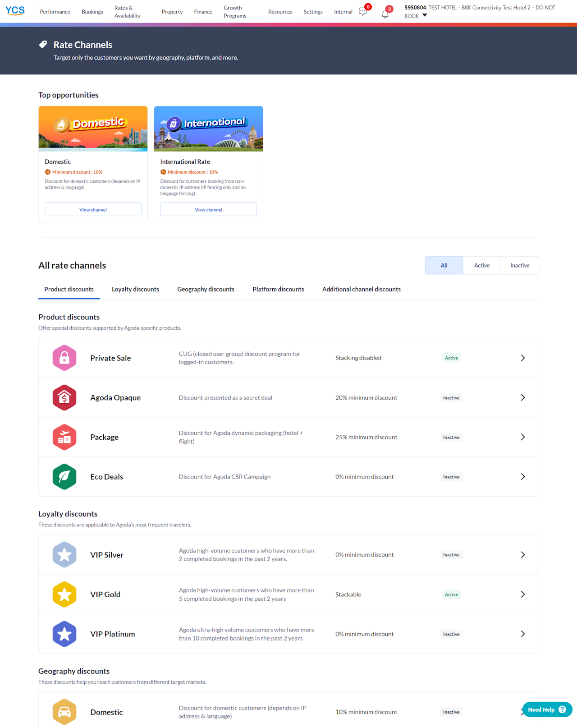The height and width of the screenshot is (728, 577).
Task: Switch to Platform discounts tab
Action: (278, 289)
